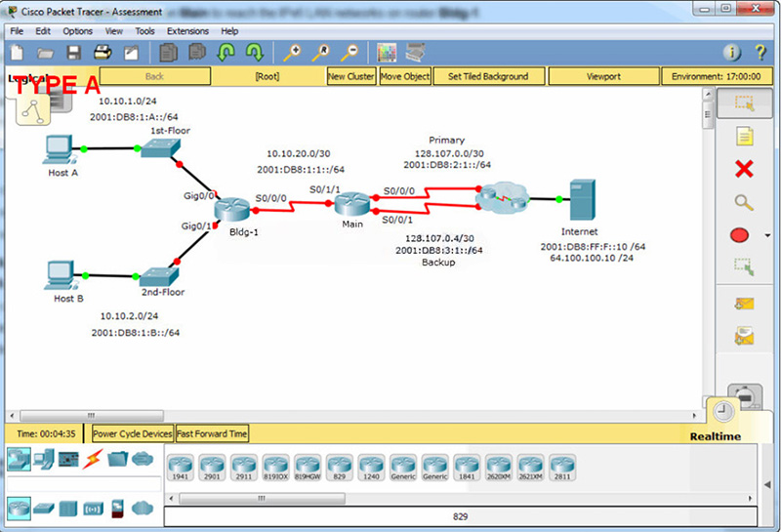The image size is (781, 532).
Task: Select the 2811 router device
Action: coord(562,468)
